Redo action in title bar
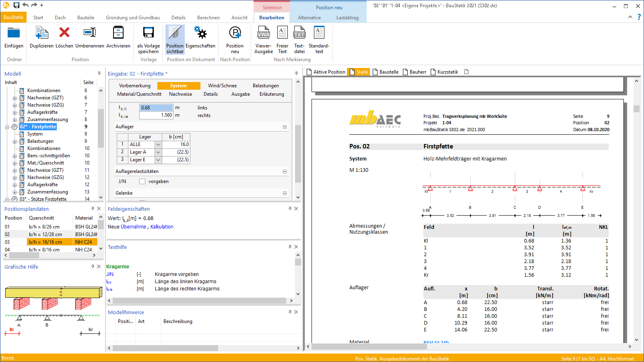 coord(34,5)
